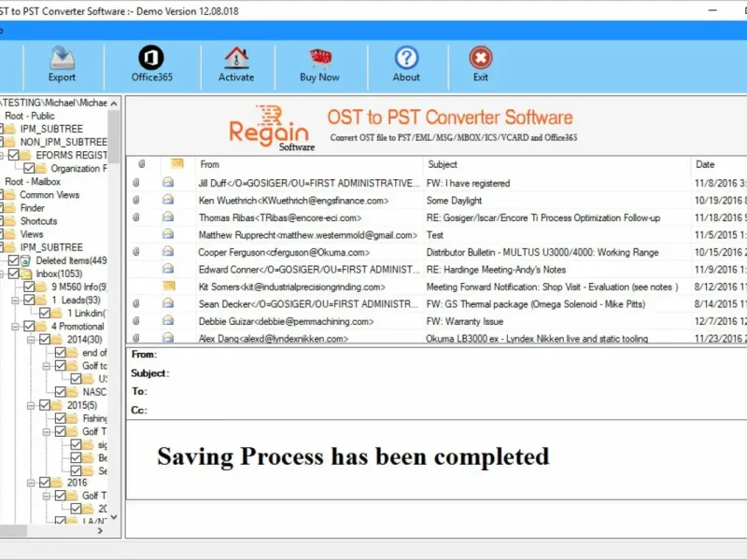The height and width of the screenshot is (560, 747).
Task: Collapse the 2014(30) tree node
Action: click(31, 340)
